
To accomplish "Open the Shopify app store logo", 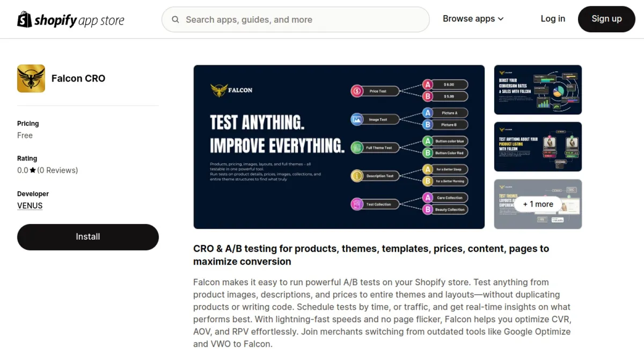I will click(71, 19).
